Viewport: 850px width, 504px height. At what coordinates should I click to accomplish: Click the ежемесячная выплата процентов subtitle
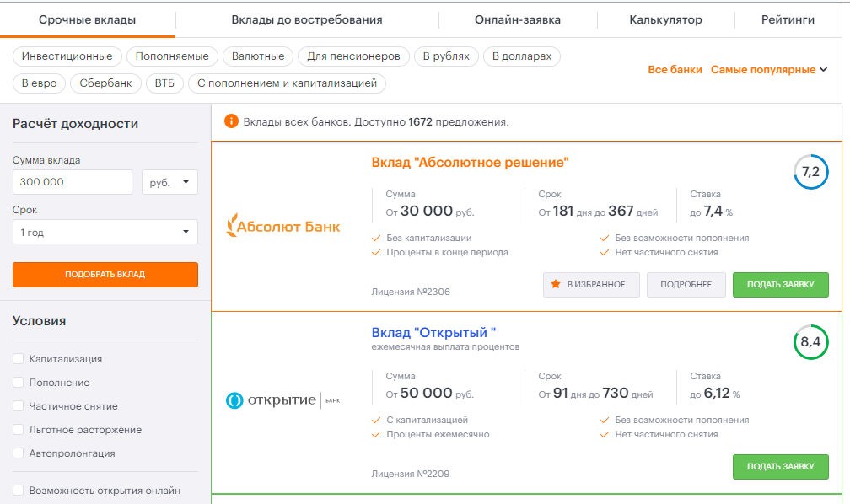pyautogui.click(x=445, y=347)
